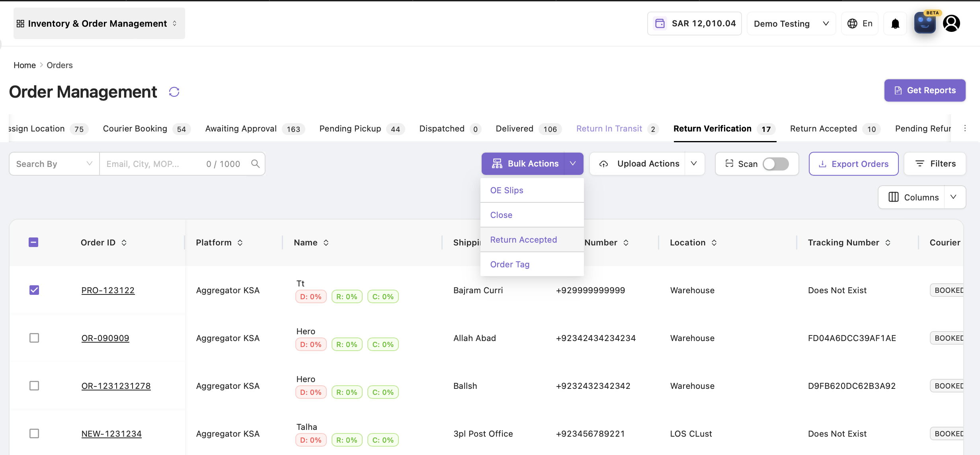
Task: Click the Get Reports button
Action: tap(925, 90)
